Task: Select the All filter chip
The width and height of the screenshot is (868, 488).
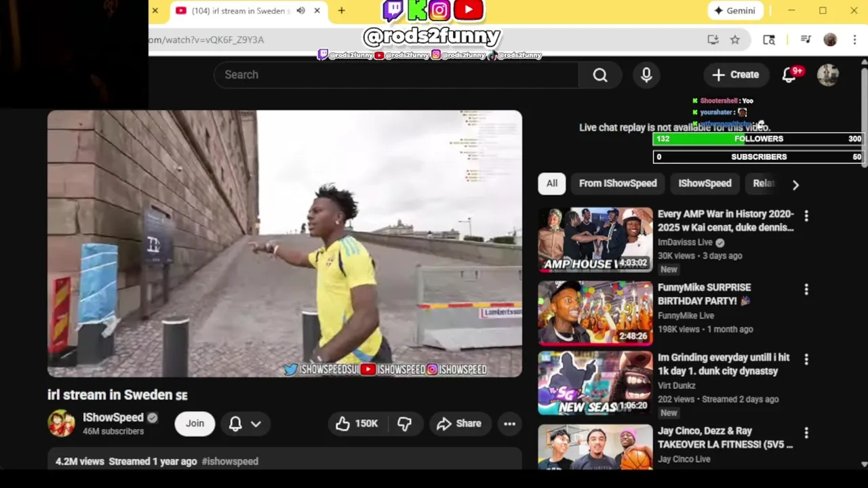Action: tap(552, 183)
